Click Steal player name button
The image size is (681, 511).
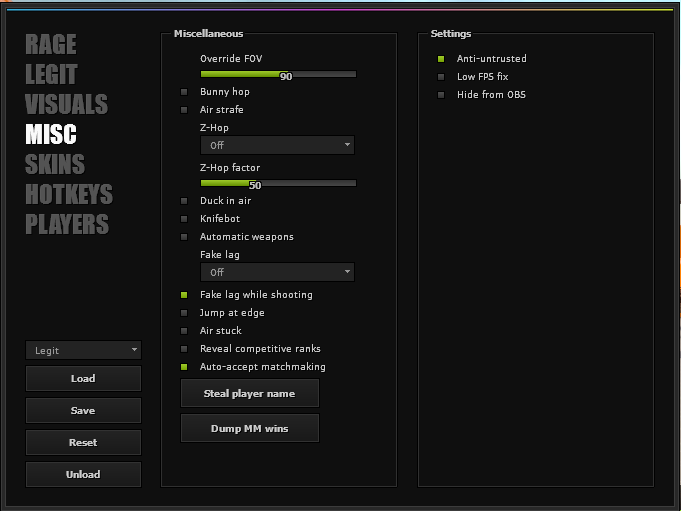click(x=250, y=393)
